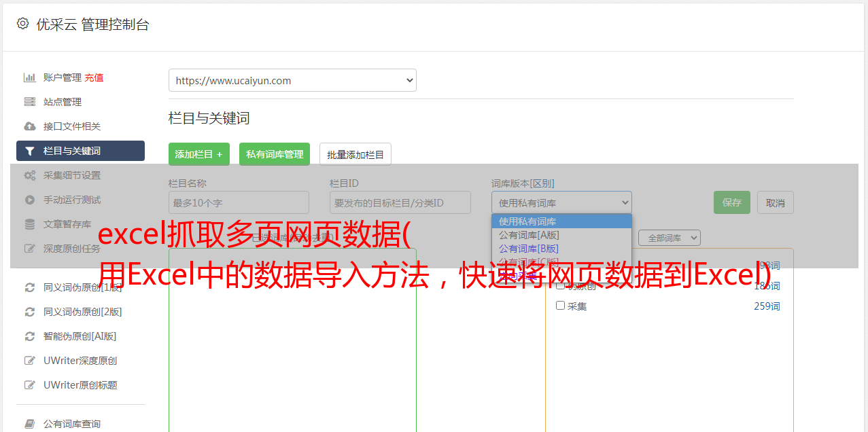Open the 词库版本 dropdown showing 使用私有词库
The width and height of the screenshot is (868, 432).
click(561, 202)
